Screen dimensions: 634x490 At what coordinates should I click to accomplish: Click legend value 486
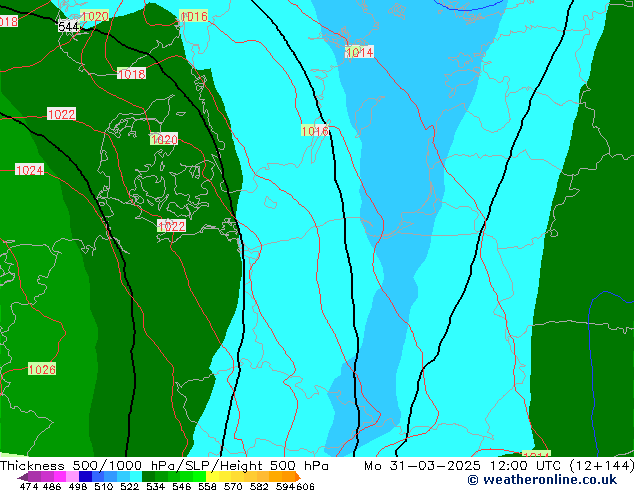click(52, 486)
